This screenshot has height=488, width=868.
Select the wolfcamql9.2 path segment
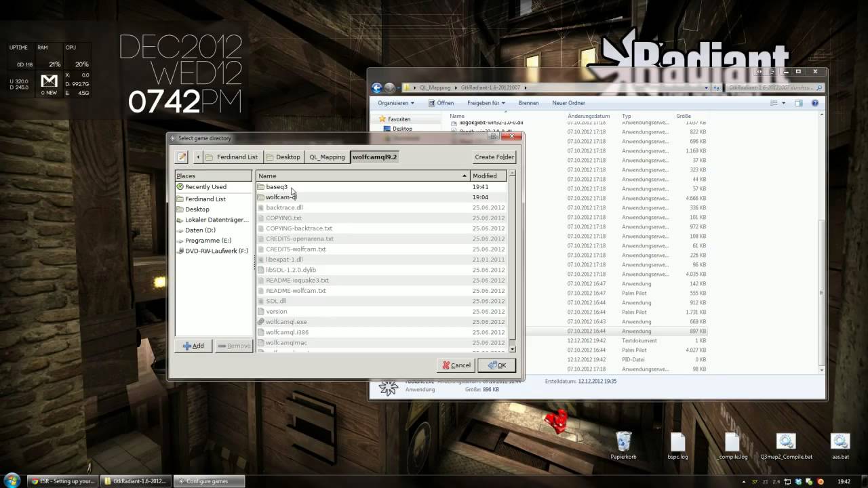point(374,157)
